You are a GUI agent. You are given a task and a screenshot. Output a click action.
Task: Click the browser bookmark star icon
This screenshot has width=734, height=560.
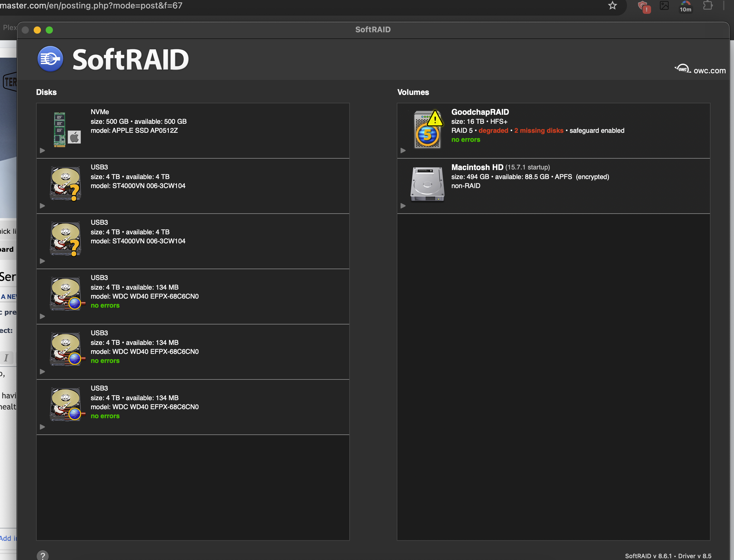(x=612, y=6)
